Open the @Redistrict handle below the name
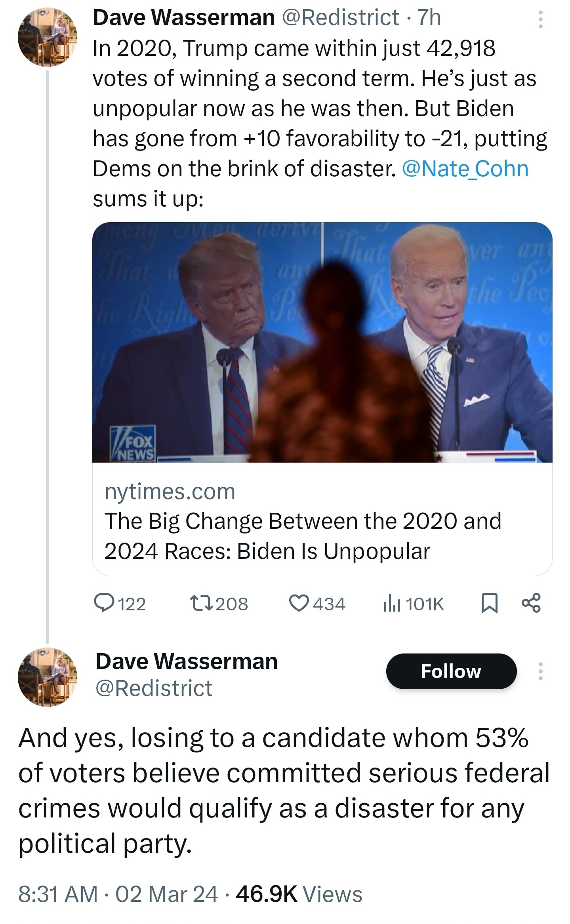 154,688
